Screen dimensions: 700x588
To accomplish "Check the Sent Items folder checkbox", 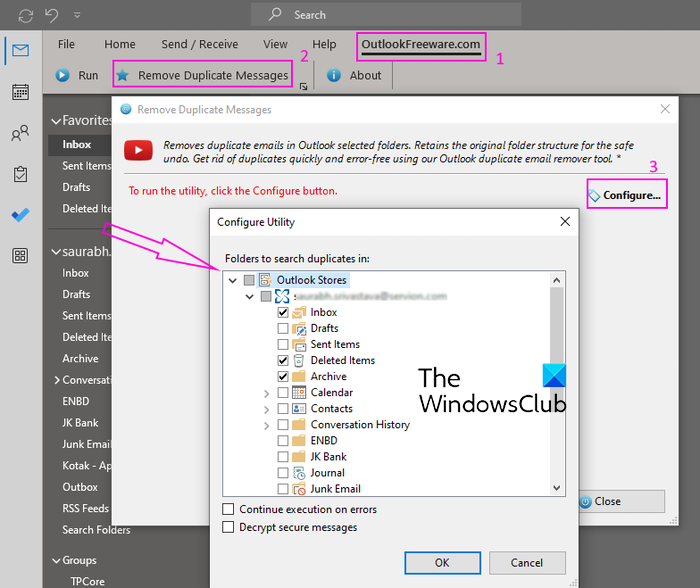I will 283,344.
